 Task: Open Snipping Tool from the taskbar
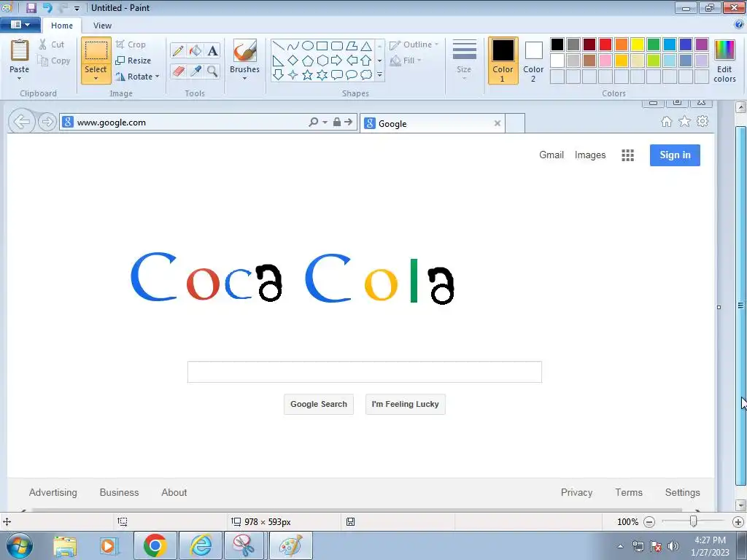point(244,545)
